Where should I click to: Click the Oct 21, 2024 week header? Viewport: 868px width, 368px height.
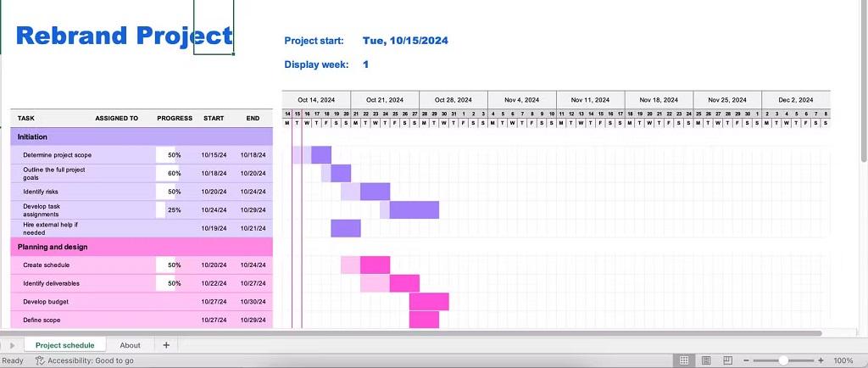pyautogui.click(x=385, y=100)
